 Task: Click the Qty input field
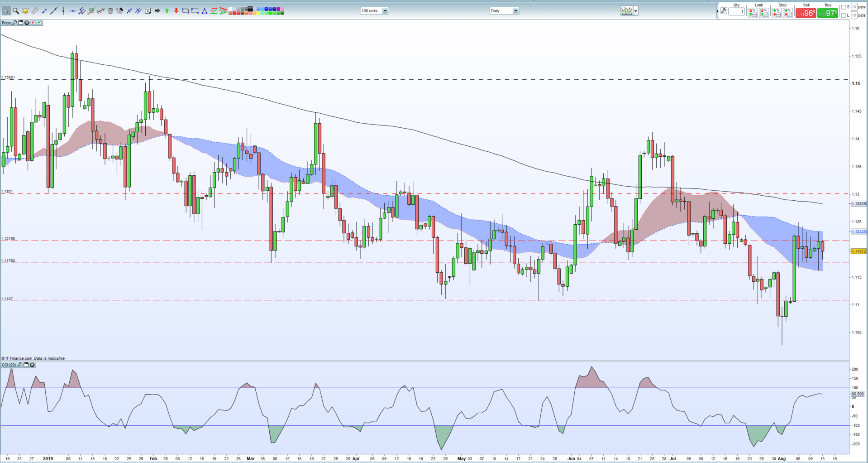click(x=737, y=11)
